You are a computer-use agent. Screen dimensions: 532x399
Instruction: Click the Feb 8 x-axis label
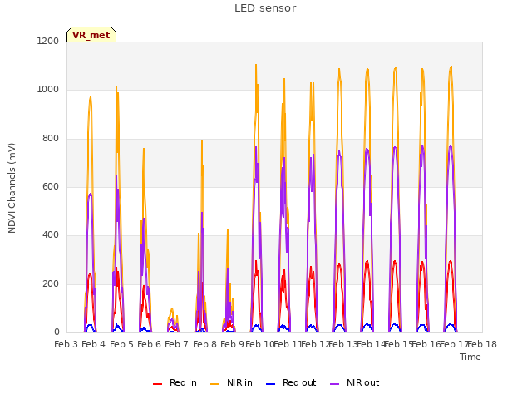(x=204, y=344)
